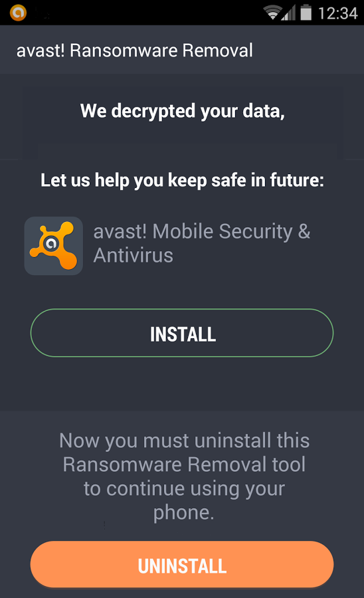Tap the word 'phone.' in uninstall message
The image size is (364, 598).
[184, 512]
